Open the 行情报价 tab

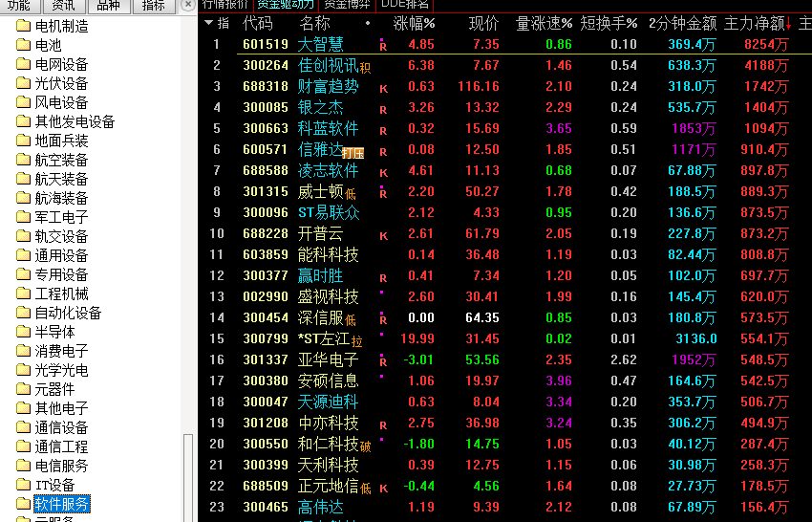coord(225,5)
